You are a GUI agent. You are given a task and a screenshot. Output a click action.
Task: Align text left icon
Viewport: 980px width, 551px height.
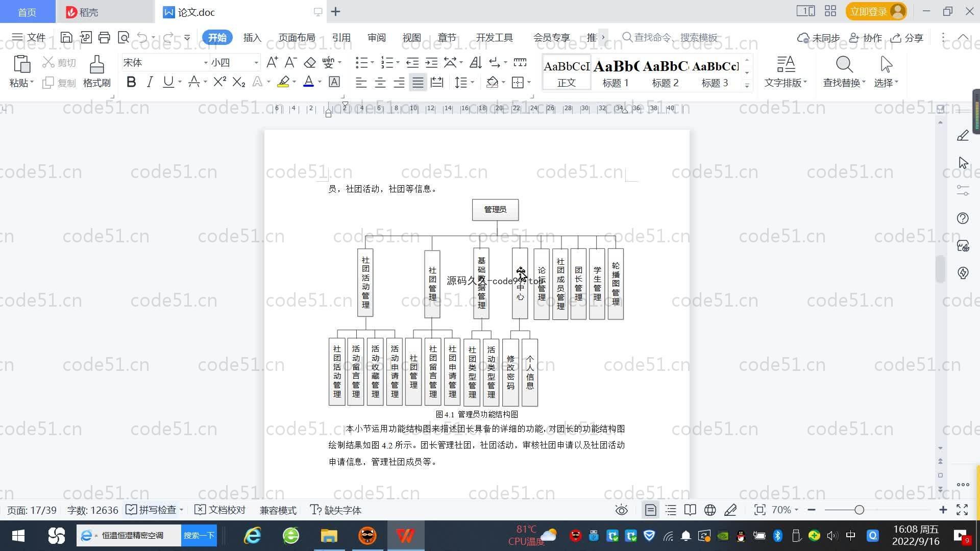pos(361,82)
